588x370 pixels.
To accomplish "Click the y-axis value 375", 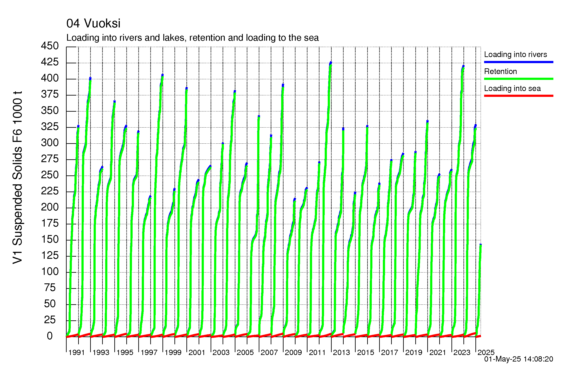I will point(50,94).
